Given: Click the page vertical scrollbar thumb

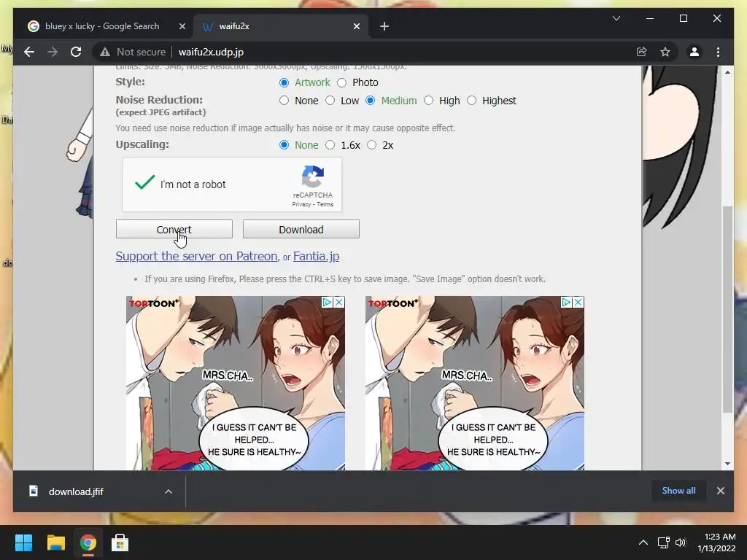Looking at the screenshot, I should (x=727, y=309).
